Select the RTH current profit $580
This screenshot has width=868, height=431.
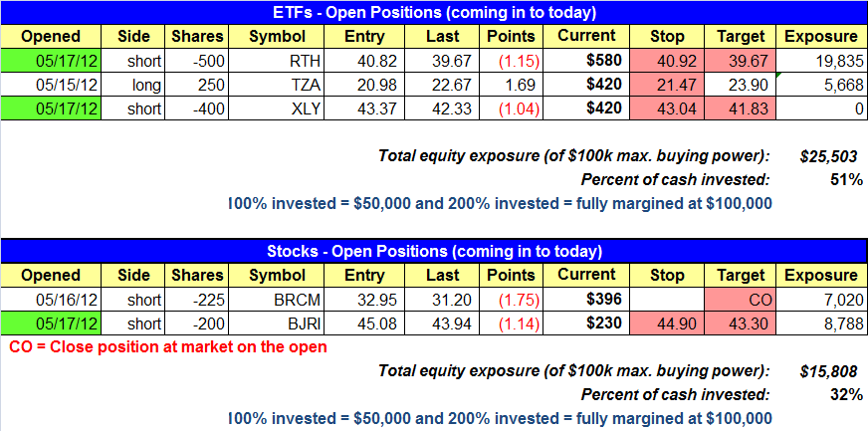(x=586, y=60)
